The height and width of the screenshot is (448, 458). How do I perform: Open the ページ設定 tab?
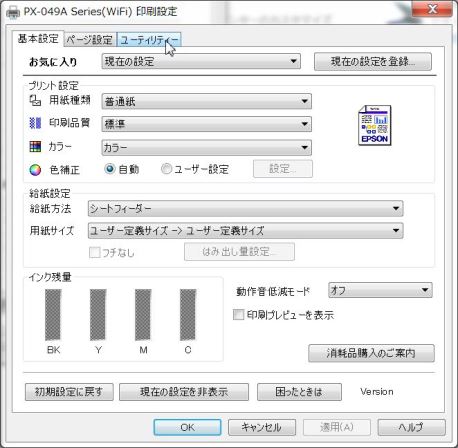click(89, 40)
